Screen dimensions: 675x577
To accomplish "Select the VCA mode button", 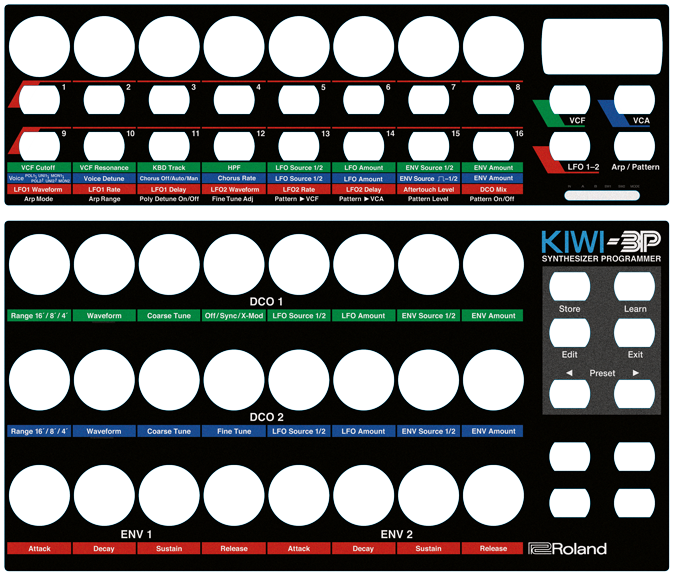I will (x=635, y=100).
